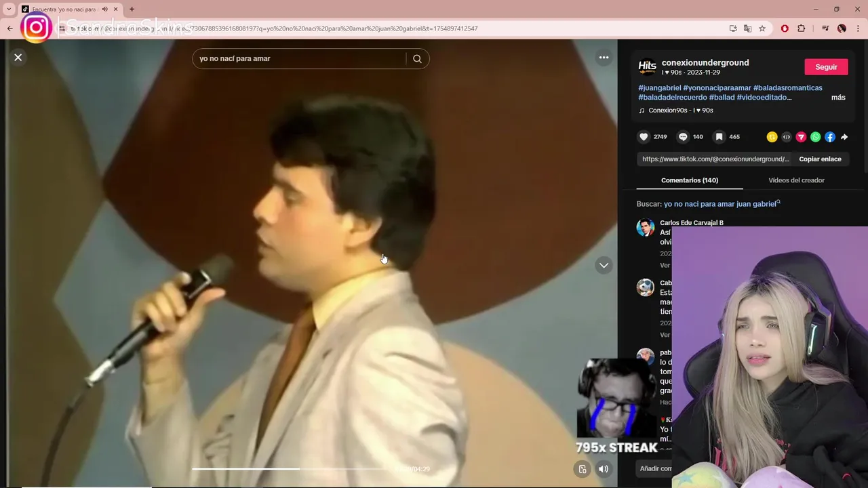Open comments via speech bubble icon
The height and width of the screenshot is (488, 868).
coord(683,137)
